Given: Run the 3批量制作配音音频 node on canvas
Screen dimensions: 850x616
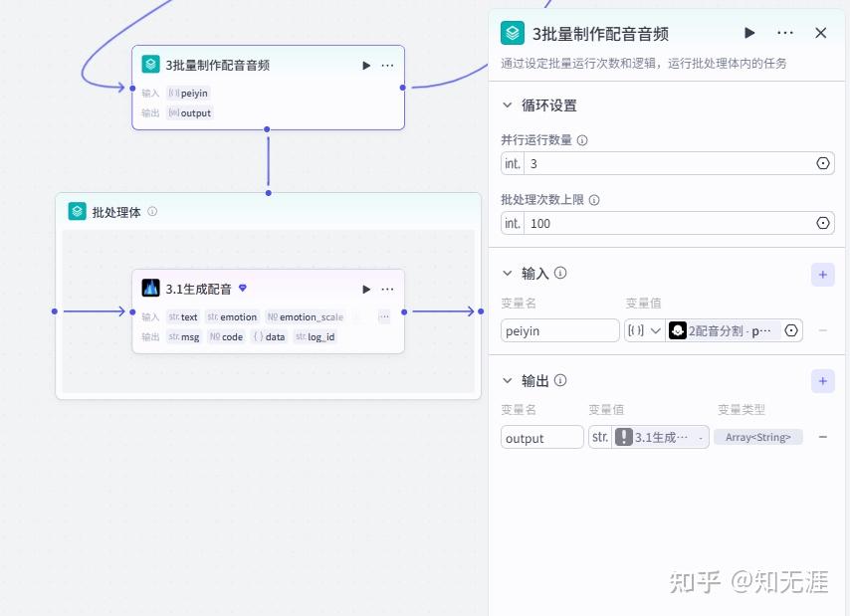Looking at the screenshot, I should tap(366, 66).
